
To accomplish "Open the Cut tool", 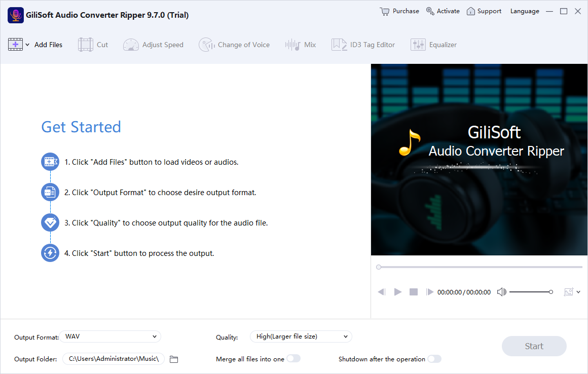I will pyautogui.click(x=93, y=45).
